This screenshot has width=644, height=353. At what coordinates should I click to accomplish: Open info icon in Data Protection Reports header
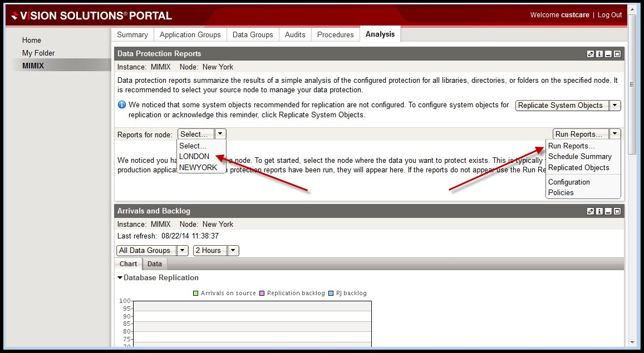[599, 54]
